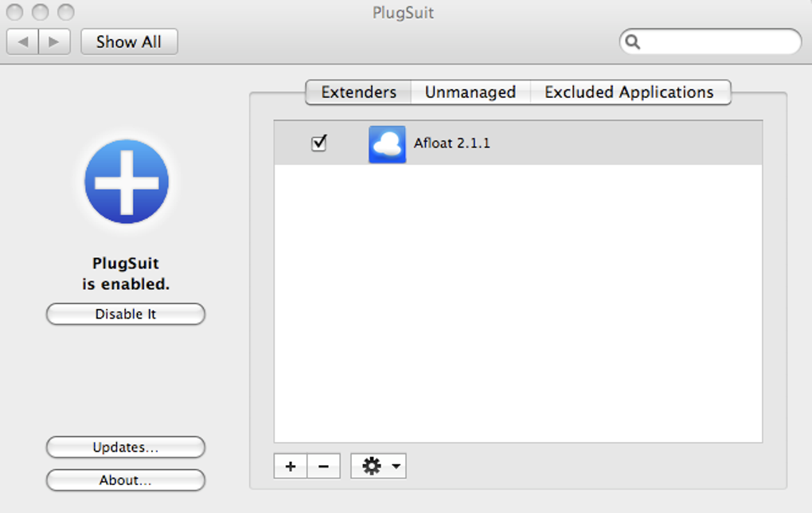Image resolution: width=812 pixels, height=513 pixels.
Task: Click the forward navigation arrow
Action: [54, 42]
